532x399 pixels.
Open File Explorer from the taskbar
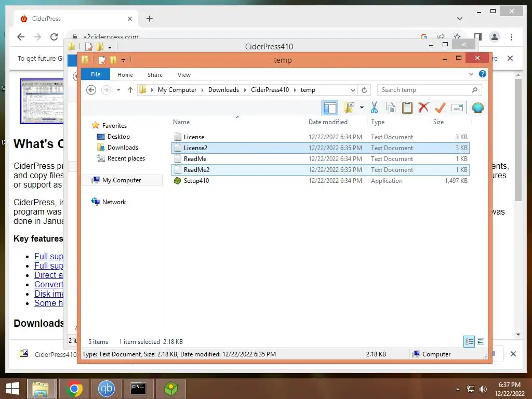(x=41, y=389)
